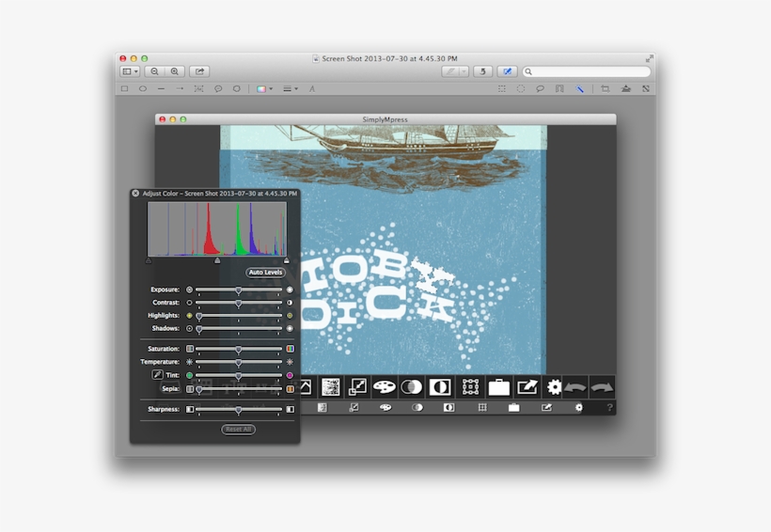Click the Contrast slider handle

point(239,303)
